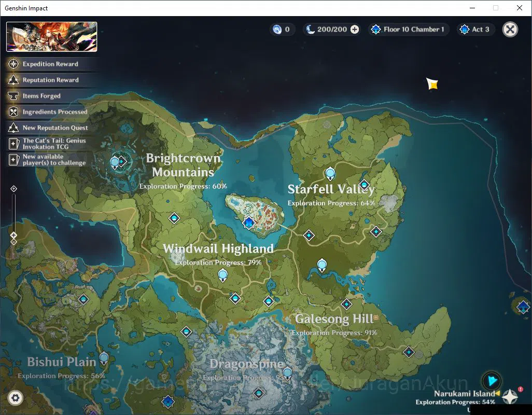Open the domain marker on Bishui Plain
Image resolution: width=532 pixels, height=415 pixels.
[x=104, y=358]
